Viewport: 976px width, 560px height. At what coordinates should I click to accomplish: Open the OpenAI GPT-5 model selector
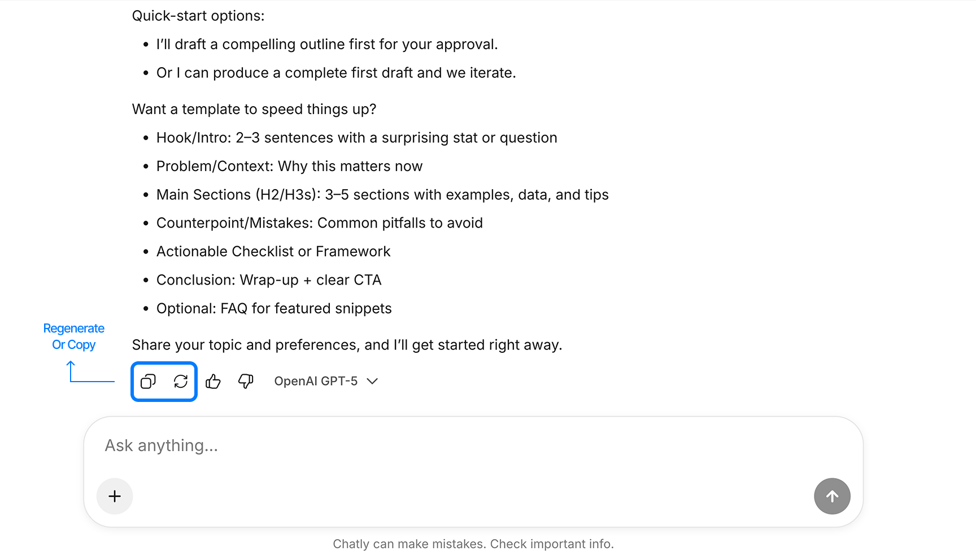316,382
